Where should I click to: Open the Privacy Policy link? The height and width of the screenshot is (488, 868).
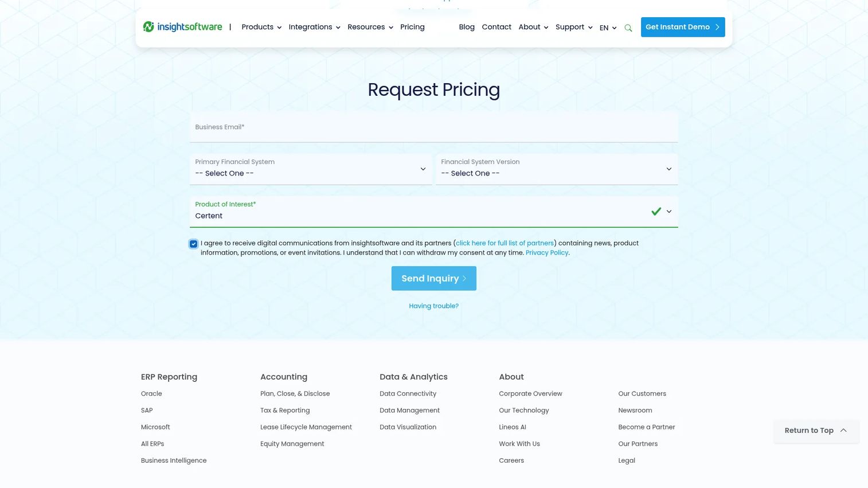547,252
